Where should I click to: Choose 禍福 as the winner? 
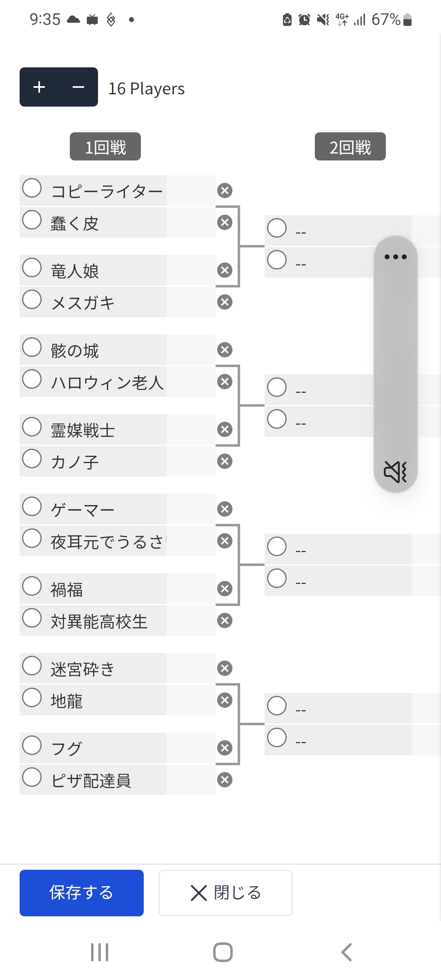click(x=32, y=586)
